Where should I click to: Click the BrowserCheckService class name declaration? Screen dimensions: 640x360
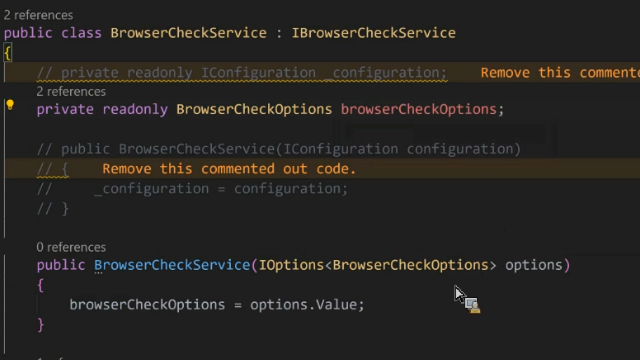[188, 33]
